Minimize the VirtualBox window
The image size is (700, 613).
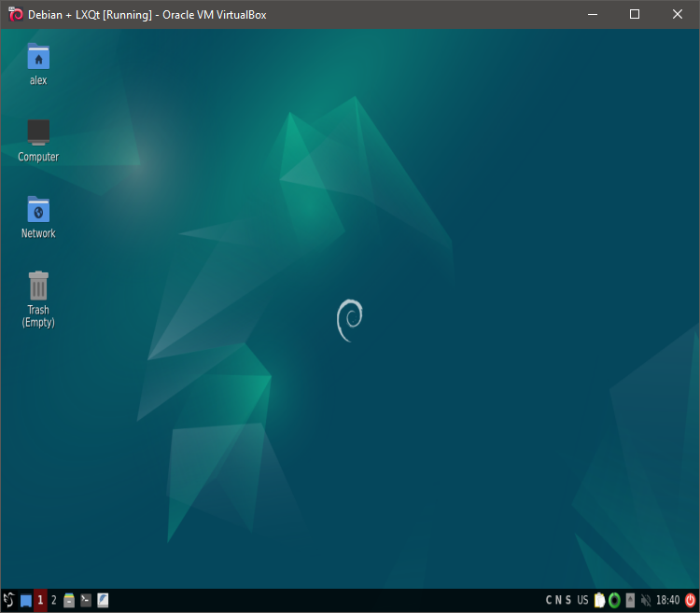593,14
